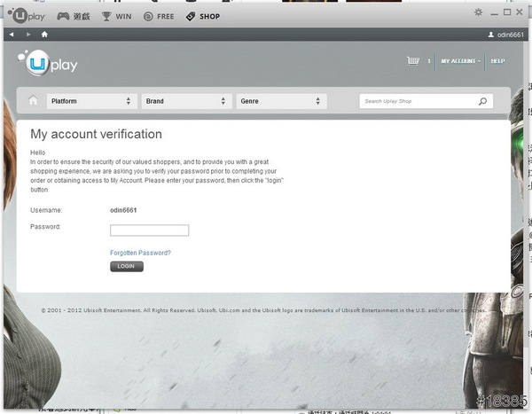Expand the Platform dropdown
The width and height of the screenshot is (532, 414).
tap(90, 101)
